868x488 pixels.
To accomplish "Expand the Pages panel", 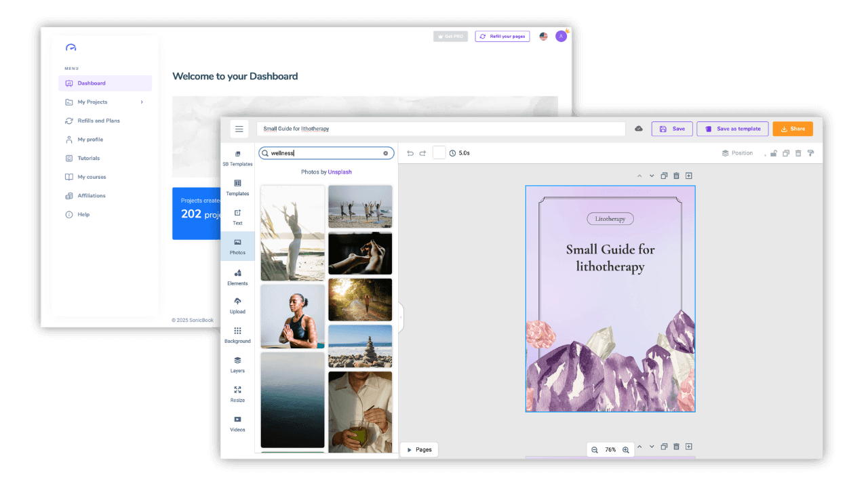I will click(x=418, y=449).
